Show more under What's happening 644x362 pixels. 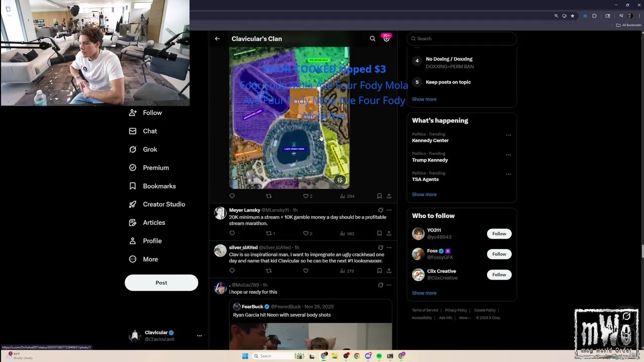pyautogui.click(x=424, y=195)
